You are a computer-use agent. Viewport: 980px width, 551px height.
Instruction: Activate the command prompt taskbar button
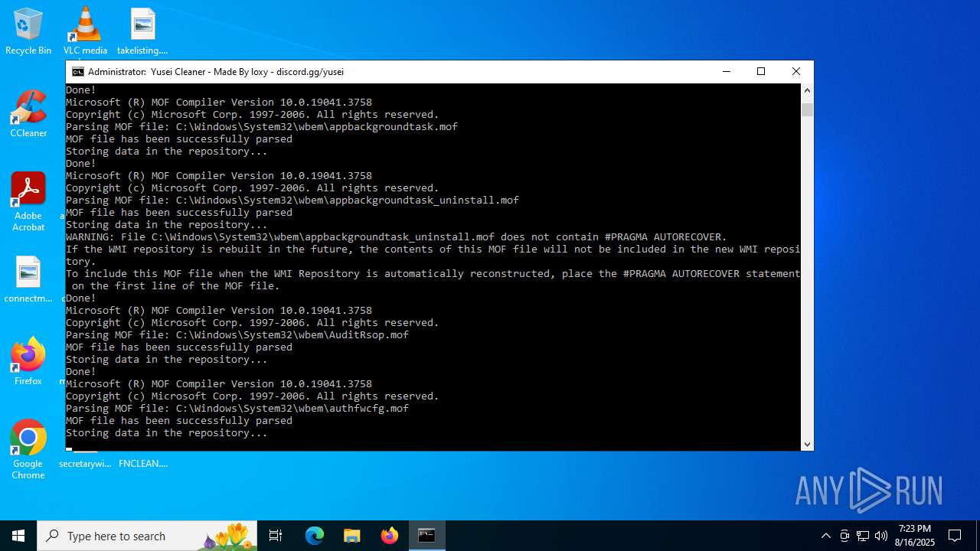[x=426, y=536]
